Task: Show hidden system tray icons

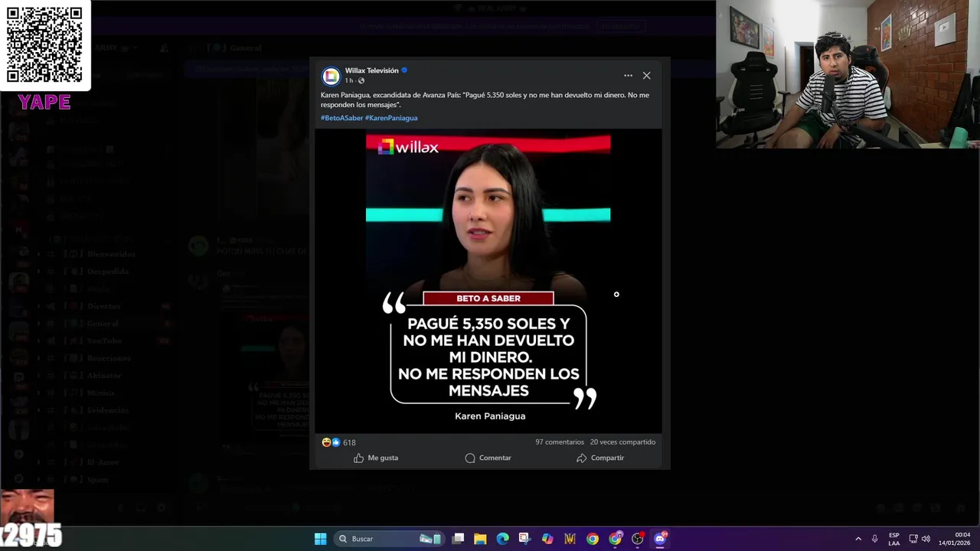Action: (x=858, y=539)
